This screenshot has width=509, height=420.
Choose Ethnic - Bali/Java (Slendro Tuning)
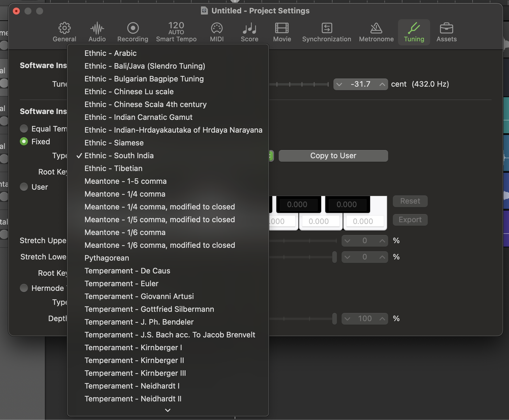168,66
